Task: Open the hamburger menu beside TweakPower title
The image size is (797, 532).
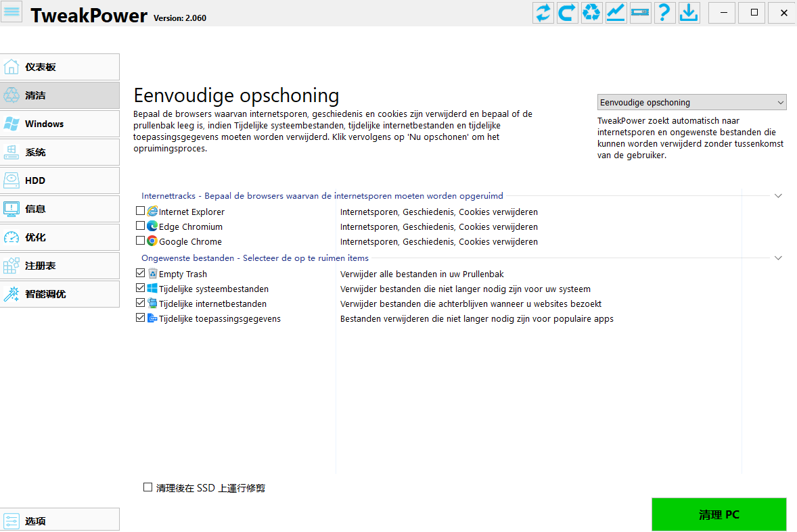Action: pyautogui.click(x=12, y=12)
